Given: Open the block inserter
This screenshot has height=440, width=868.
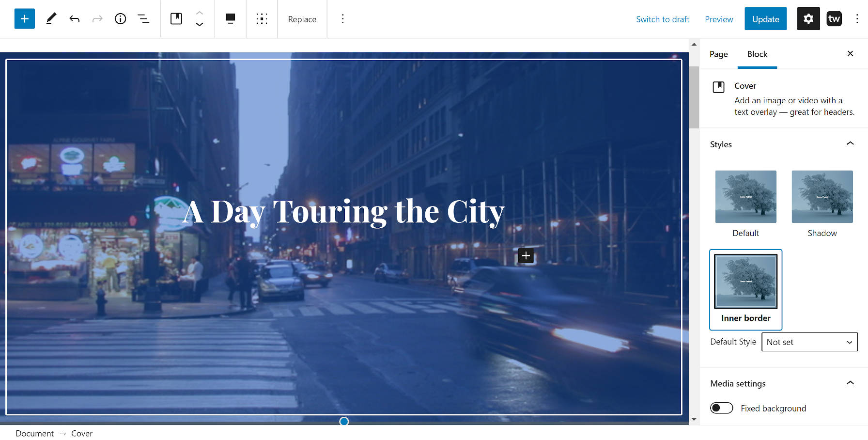Looking at the screenshot, I should click(24, 18).
